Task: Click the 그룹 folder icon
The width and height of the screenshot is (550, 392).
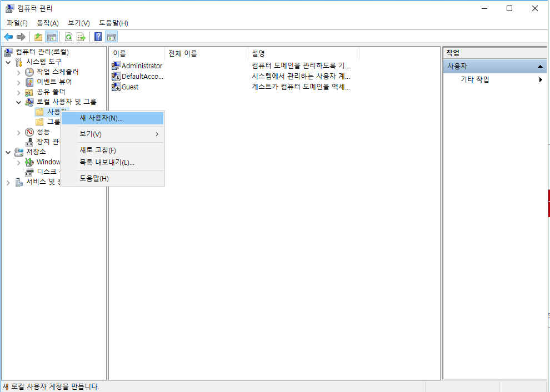Action: point(39,122)
